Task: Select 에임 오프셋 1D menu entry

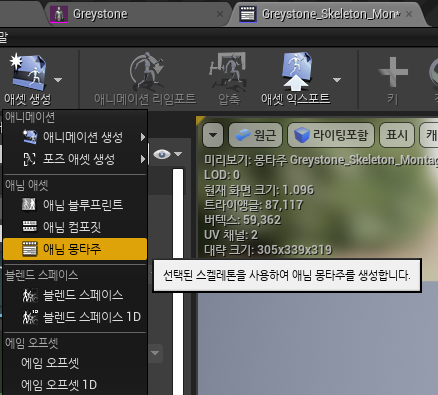Action: [75, 385]
